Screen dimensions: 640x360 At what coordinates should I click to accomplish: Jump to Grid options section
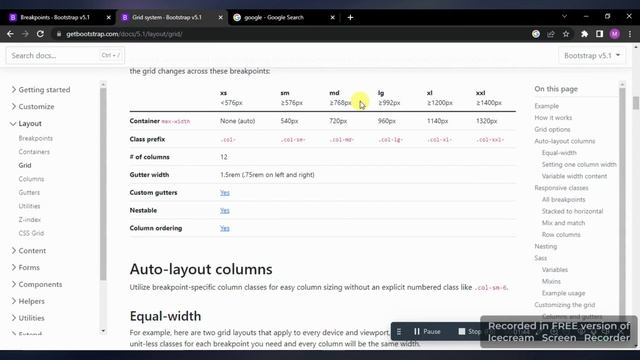point(552,129)
